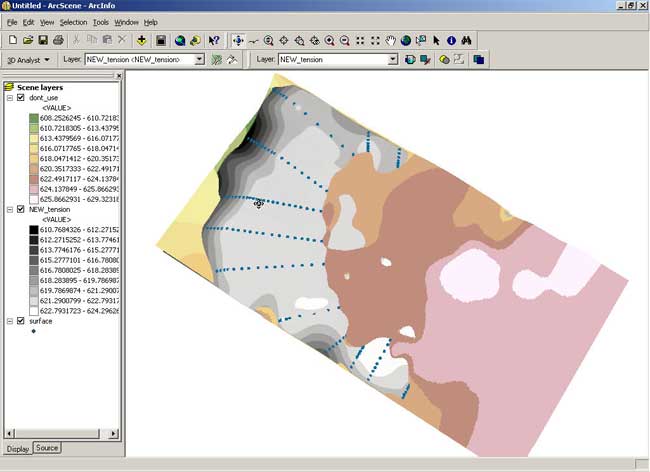This screenshot has width=650, height=472.
Task: Open the Selection menu
Action: point(73,22)
